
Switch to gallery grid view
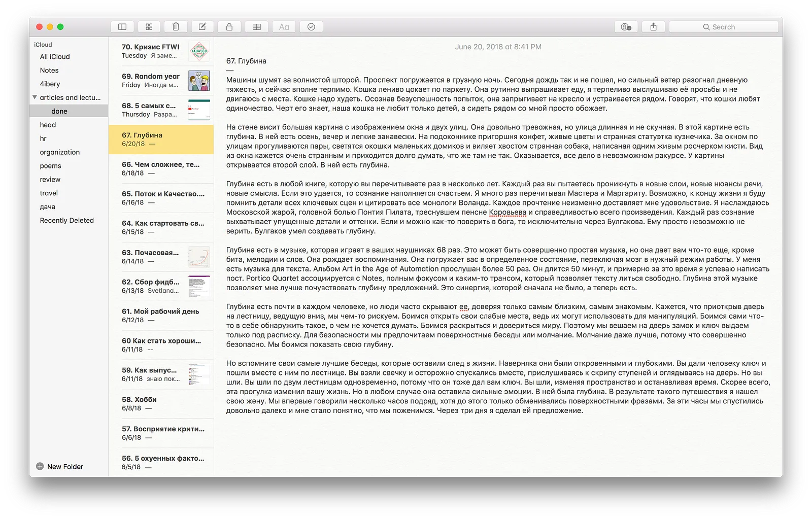point(149,27)
